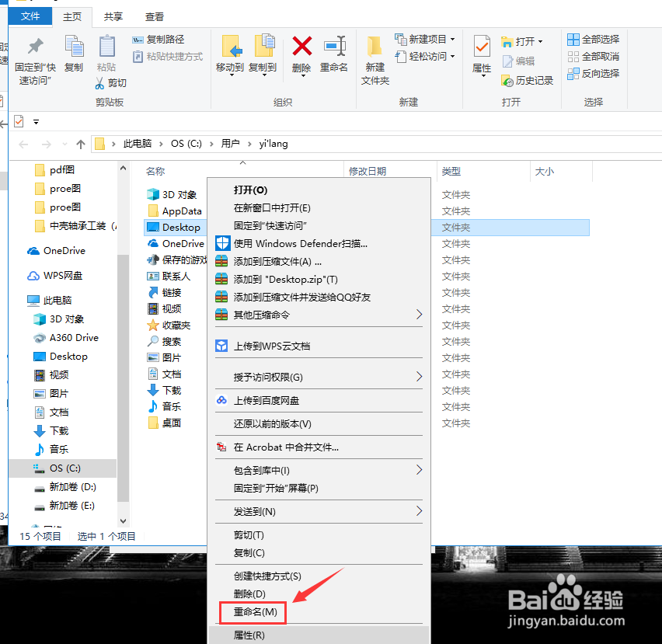Click the 打开 (Open) folder icon
The width and height of the screenshot is (662, 644).
tap(509, 40)
